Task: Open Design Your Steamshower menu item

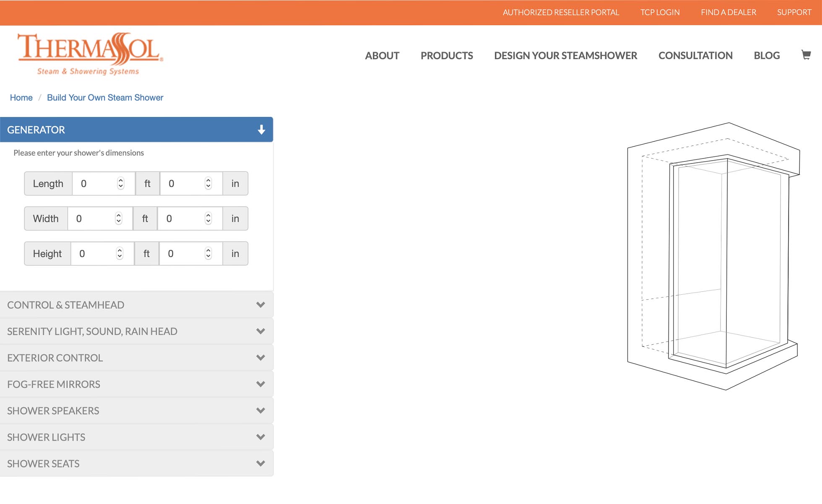Action: [x=565, y=55]
